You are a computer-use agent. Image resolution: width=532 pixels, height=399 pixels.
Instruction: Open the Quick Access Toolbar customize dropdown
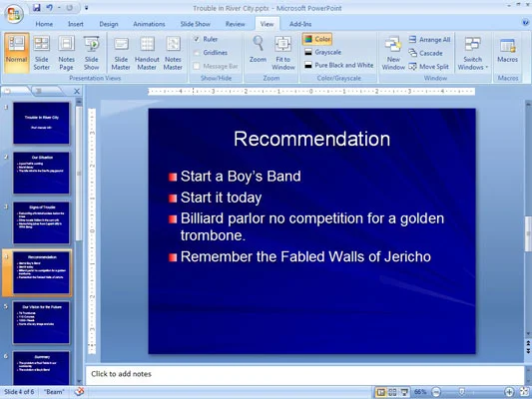pos(86,8)
